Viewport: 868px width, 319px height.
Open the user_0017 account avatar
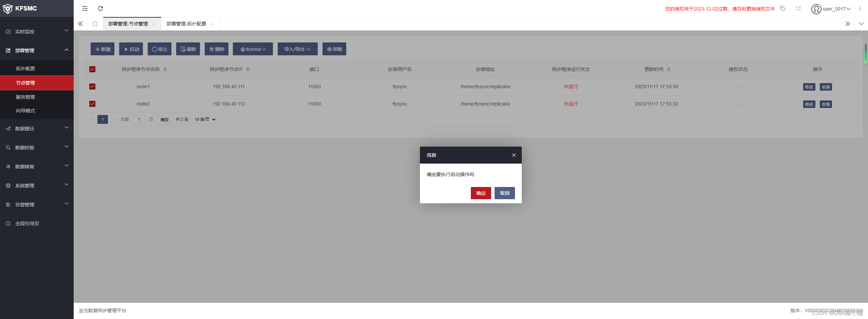[816, 9]
